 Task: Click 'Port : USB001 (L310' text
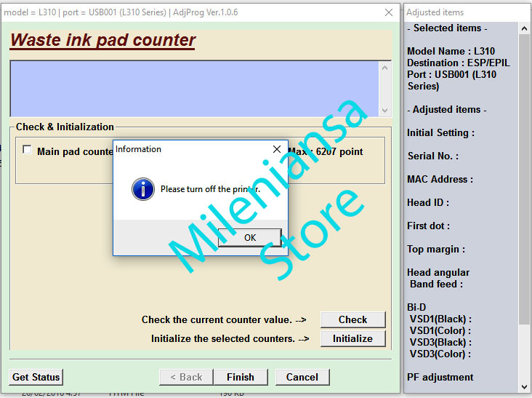(451, 74)
